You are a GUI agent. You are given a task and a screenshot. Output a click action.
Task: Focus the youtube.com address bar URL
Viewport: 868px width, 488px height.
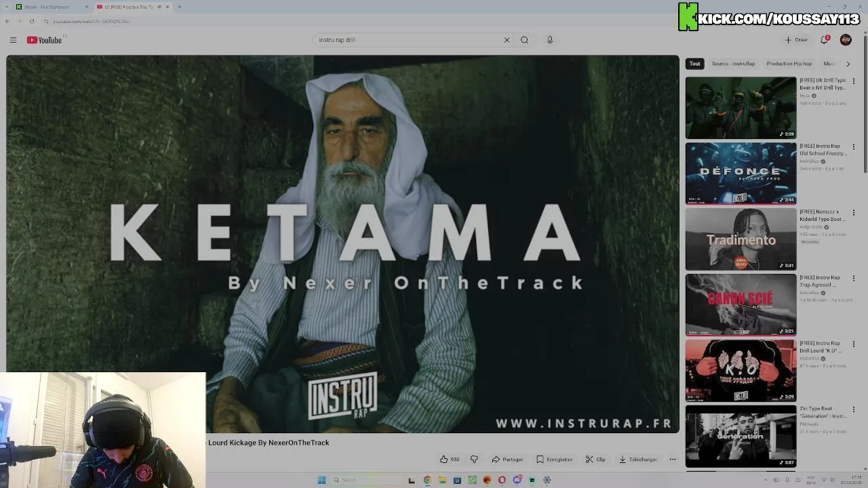(x=91, y=21)
